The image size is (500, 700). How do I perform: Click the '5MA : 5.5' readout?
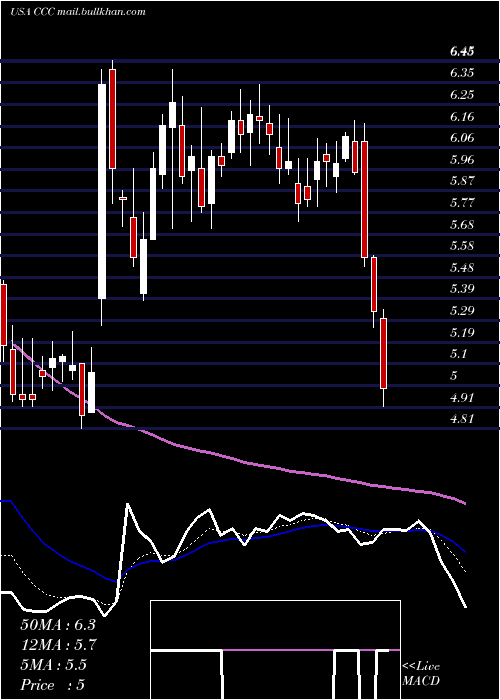tap(53, 665)
